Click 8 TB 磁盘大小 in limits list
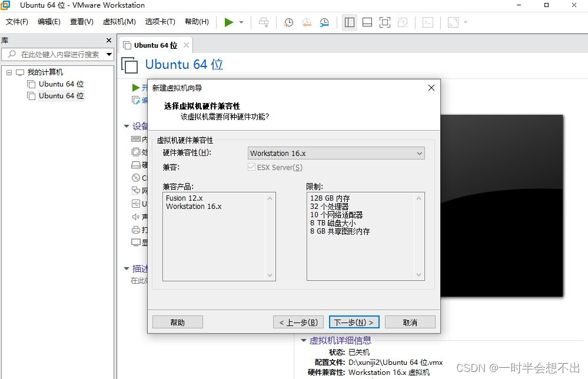Image resolution: width=588 pixels, height=379 pixels. 333,223
